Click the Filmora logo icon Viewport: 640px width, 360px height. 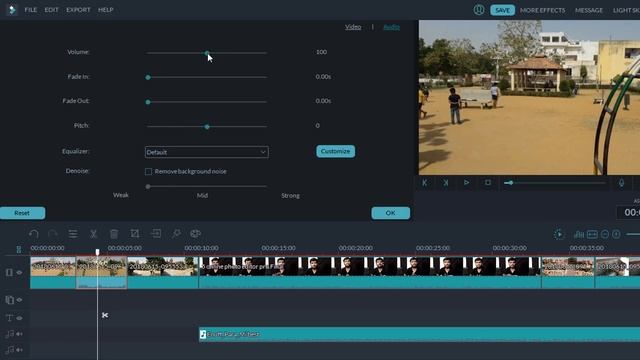click(12, 10)
